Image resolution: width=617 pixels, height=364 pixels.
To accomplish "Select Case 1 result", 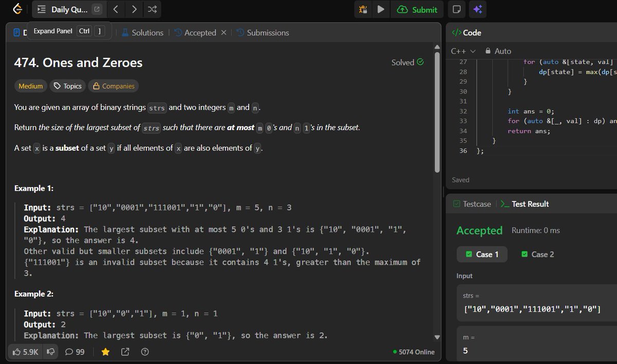I will pos(482,254).
